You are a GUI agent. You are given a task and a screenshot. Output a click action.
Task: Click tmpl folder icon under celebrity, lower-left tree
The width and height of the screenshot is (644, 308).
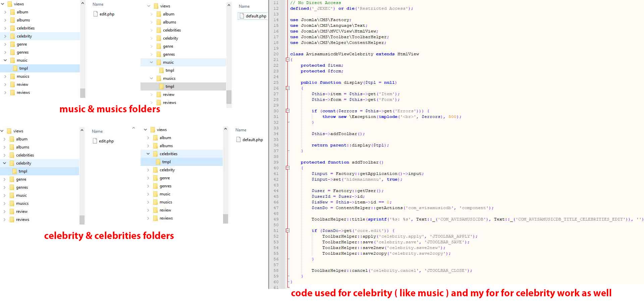[x=14, y=171]
